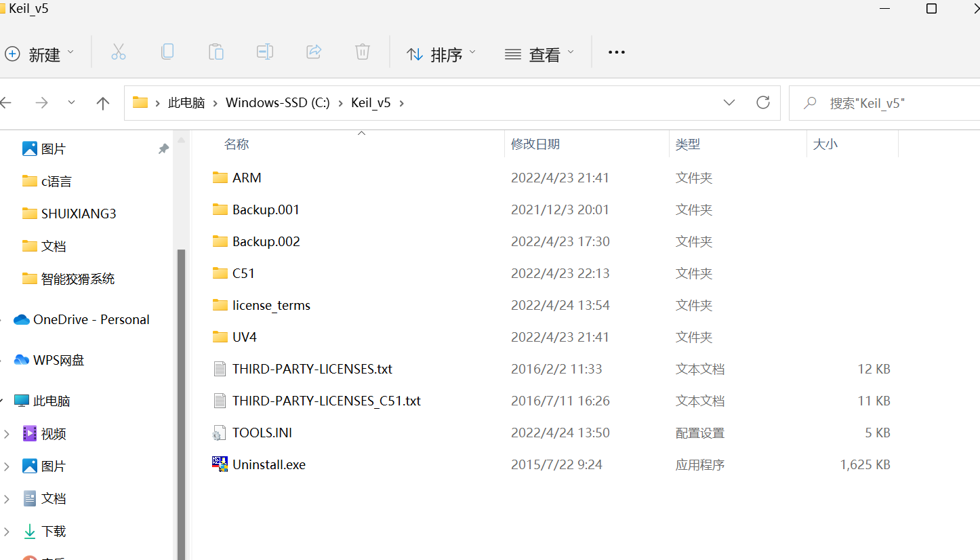Click the THIRD-PARTY-LICENSES.txt document icon
Viewport: 980px width, 560px height.
tap(220, 369)
